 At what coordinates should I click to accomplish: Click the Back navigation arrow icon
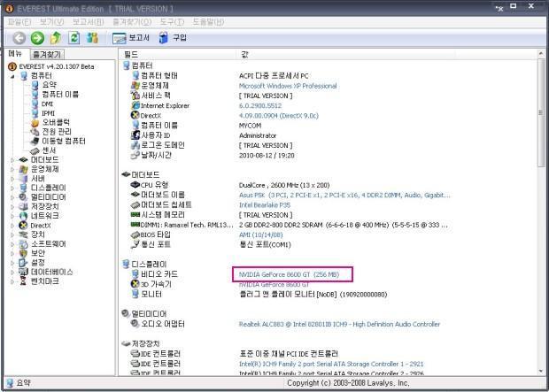[19, 38]
